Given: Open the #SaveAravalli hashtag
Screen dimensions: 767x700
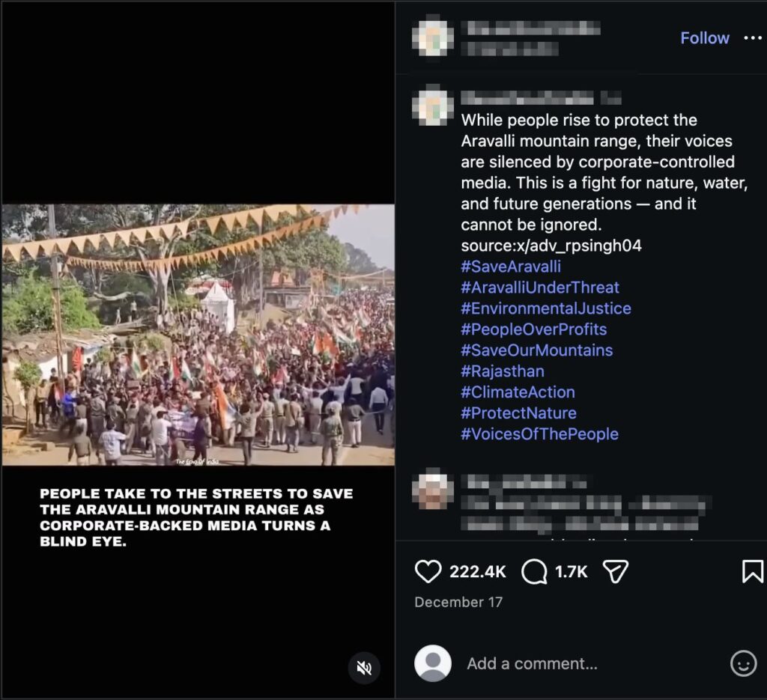Looking at the screenshot, I should [511, 267].
